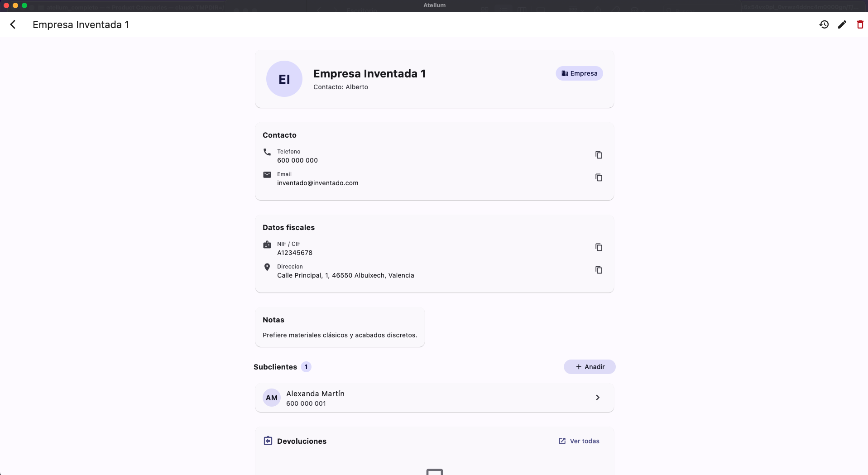Click the EI avatar circle
868x475 pixels.
(284, 79)
